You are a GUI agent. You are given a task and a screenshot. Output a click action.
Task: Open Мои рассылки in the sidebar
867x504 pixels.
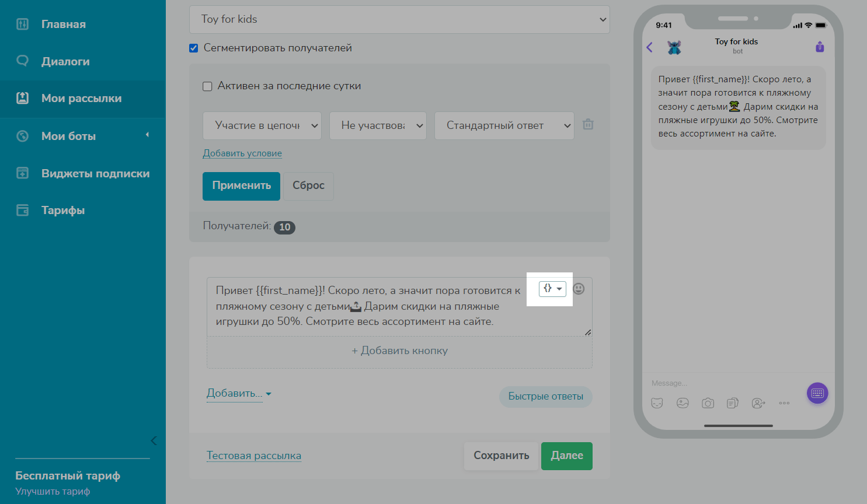[x=82, y=99]
